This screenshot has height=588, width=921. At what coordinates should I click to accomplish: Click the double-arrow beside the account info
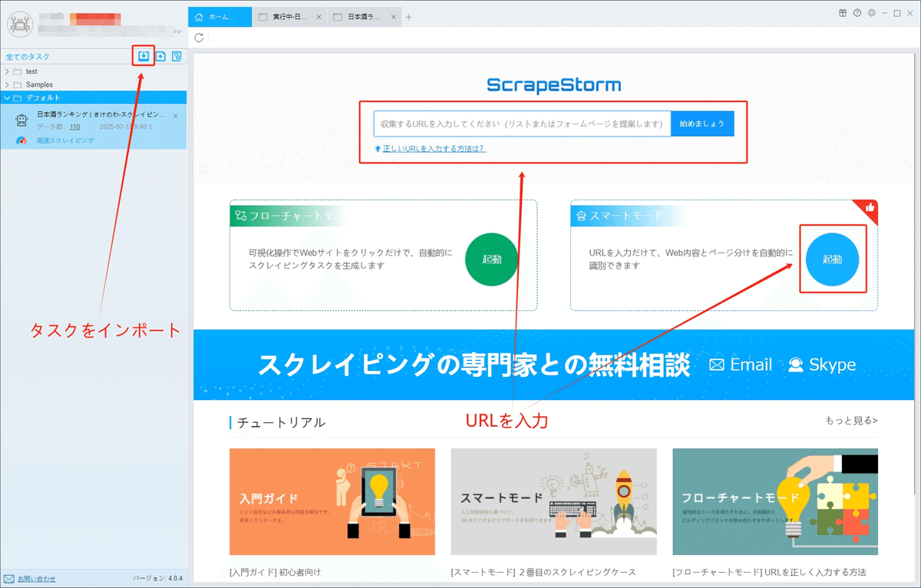[177, 32]
